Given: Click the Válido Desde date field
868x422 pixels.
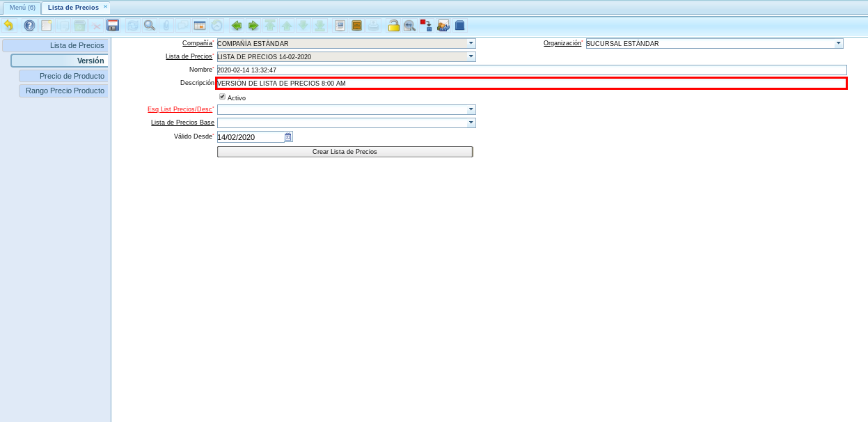Looking at the screenshot, I should tap(251, 137).
